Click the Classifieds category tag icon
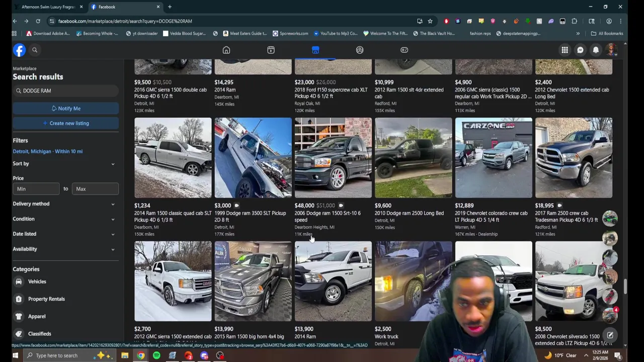 19,333
